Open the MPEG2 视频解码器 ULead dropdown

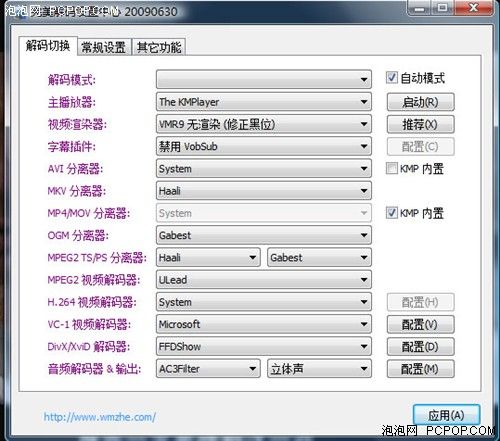point(264,280)
